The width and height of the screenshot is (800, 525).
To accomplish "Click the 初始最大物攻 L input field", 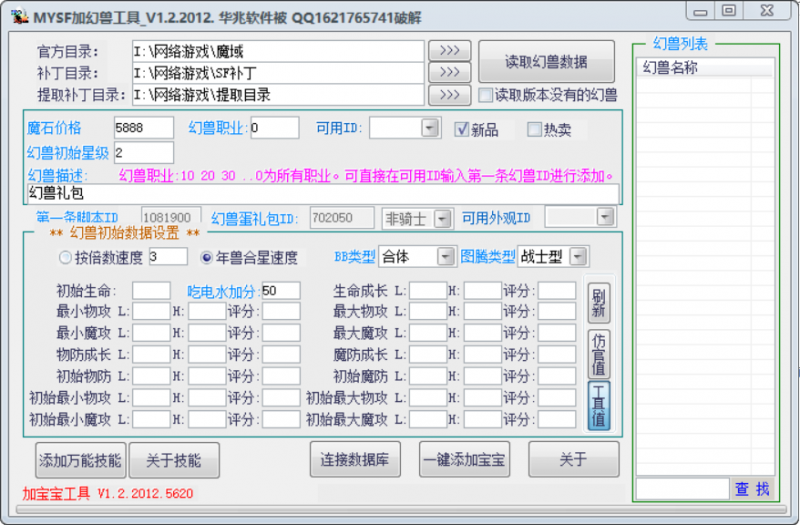I will click(428, 397).
